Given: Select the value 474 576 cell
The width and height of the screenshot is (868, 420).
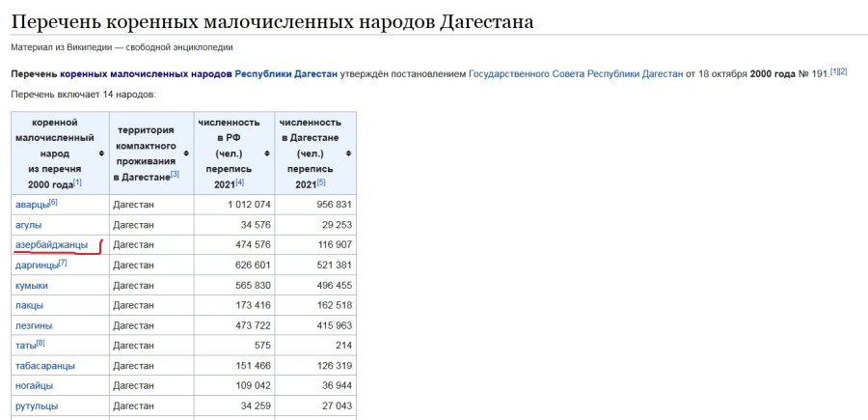Looking at the screenshot, I should coord(234,245).
